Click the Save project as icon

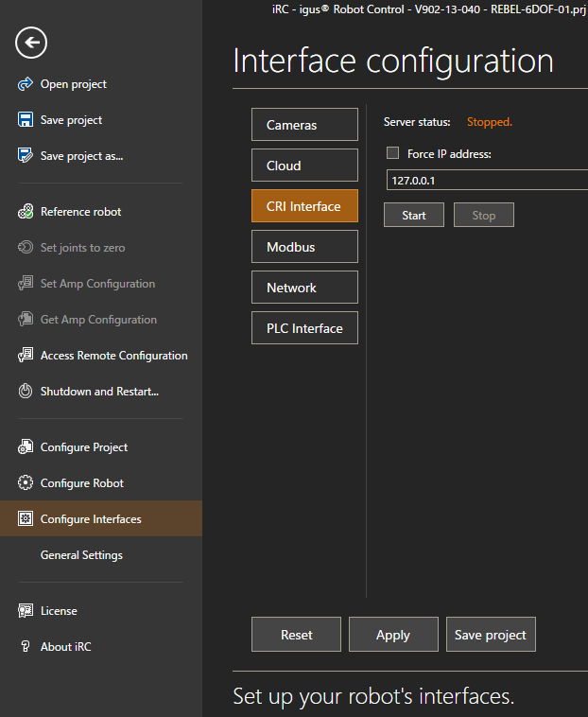(x=26, y=156)
